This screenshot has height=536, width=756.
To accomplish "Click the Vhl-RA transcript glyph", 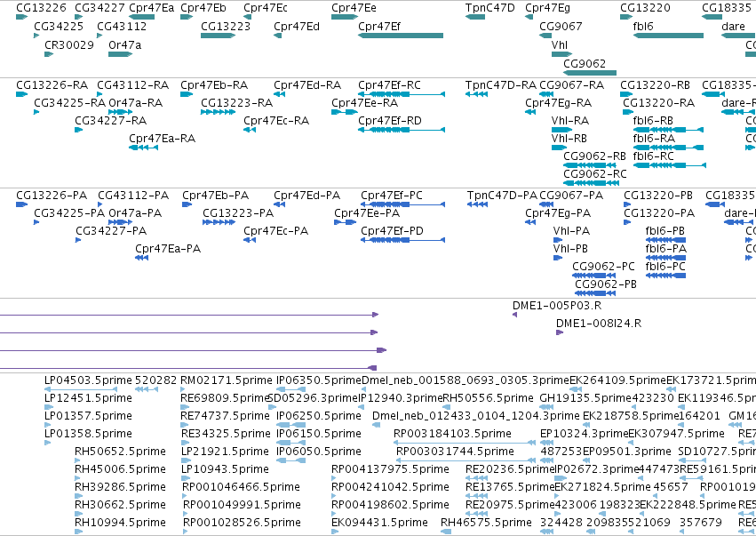I will (561, 130).
